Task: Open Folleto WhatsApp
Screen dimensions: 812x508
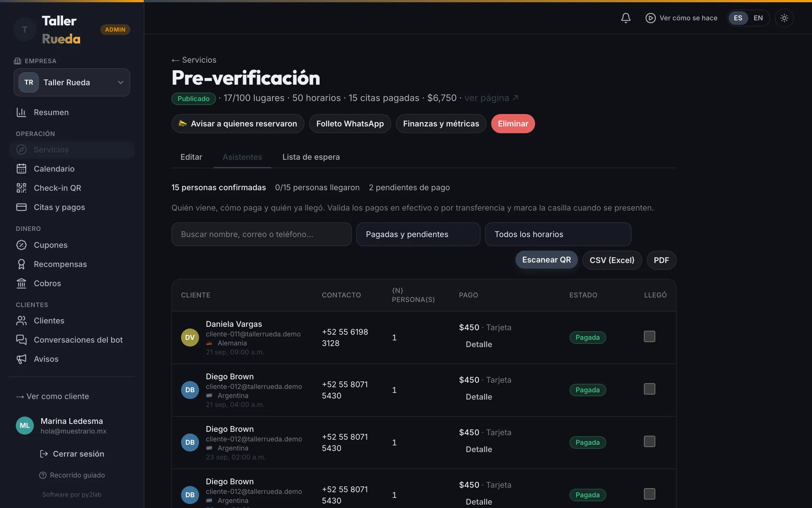Action: 350,124
